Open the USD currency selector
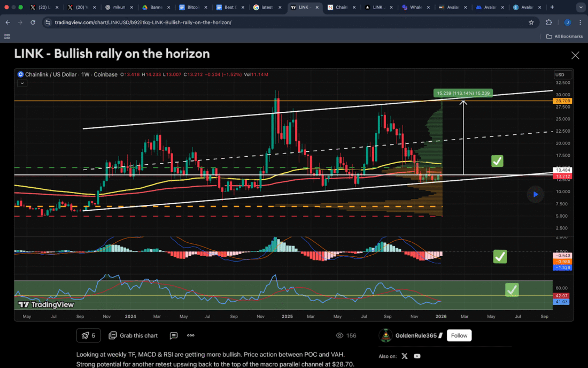This screenshot has width=588, height=368. 563,75
